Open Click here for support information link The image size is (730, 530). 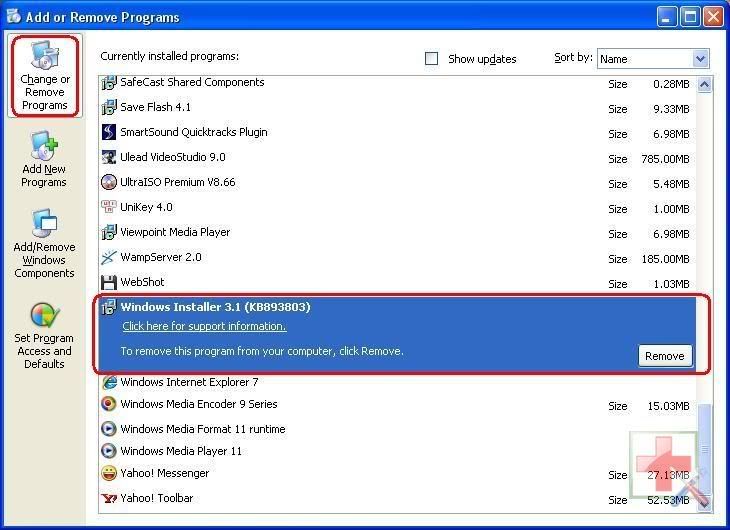(204, 326)
